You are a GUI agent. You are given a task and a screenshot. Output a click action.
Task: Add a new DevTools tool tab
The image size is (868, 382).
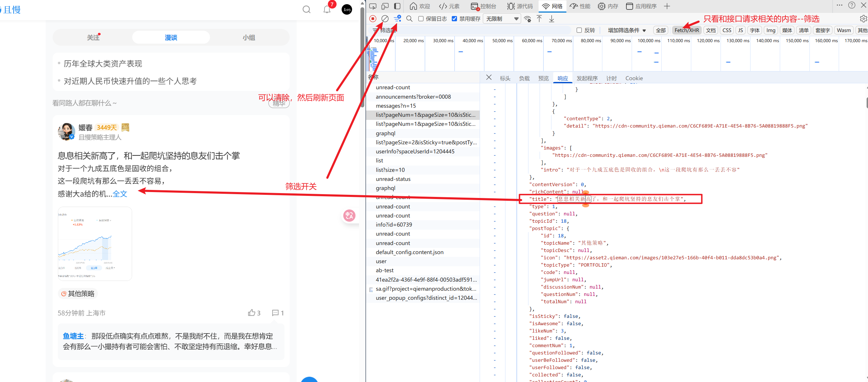click(667, 6)
